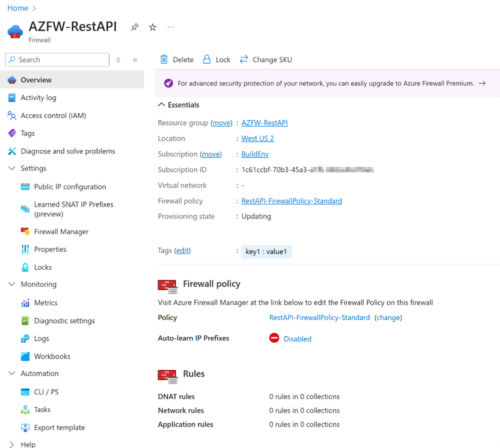
Task: Click the Delete trash can icon
Action: (164, 59)
